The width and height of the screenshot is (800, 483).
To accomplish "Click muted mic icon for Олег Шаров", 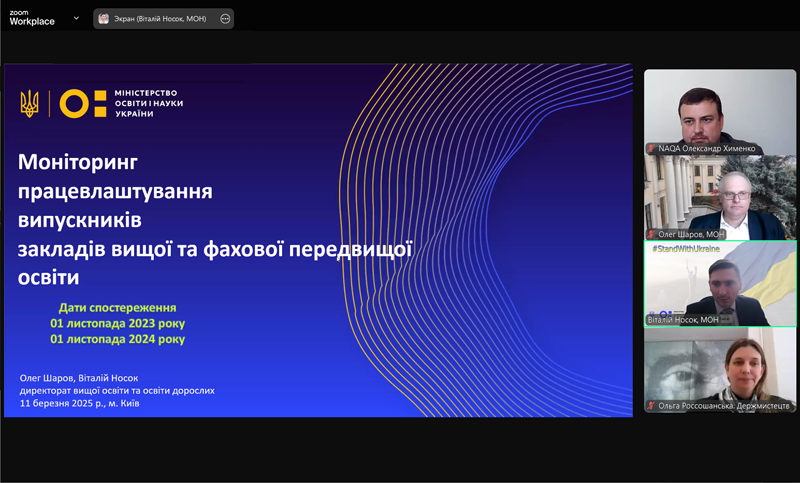I will click(652, 234).
